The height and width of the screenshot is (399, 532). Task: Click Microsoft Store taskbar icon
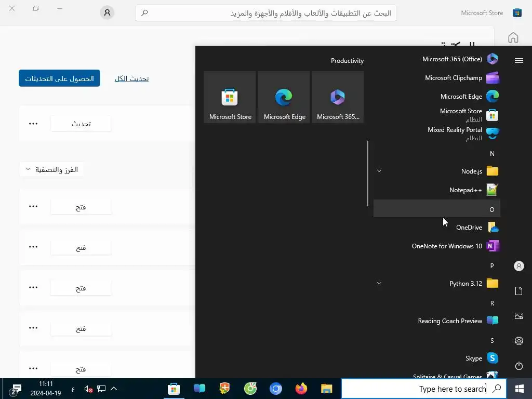tap(174, 389)
